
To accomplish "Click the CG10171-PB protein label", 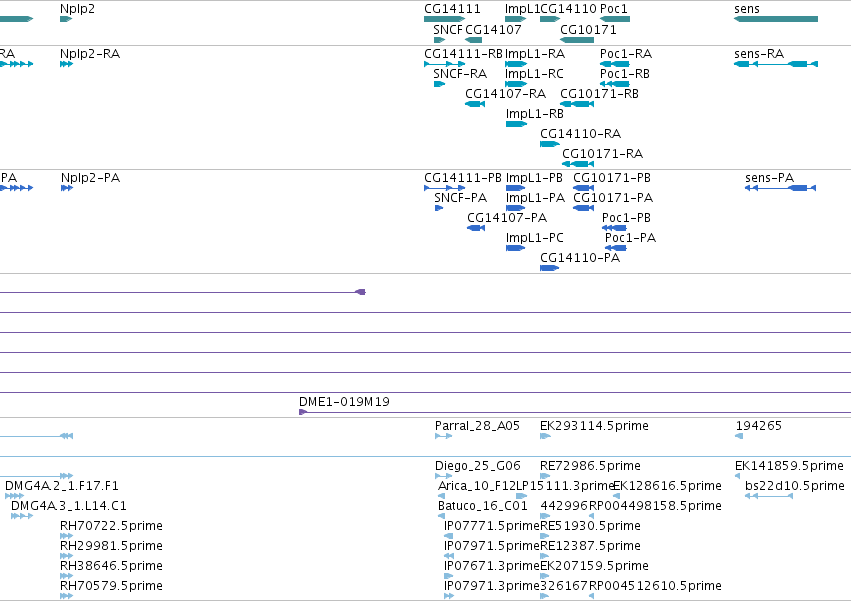I will [612, 178].
